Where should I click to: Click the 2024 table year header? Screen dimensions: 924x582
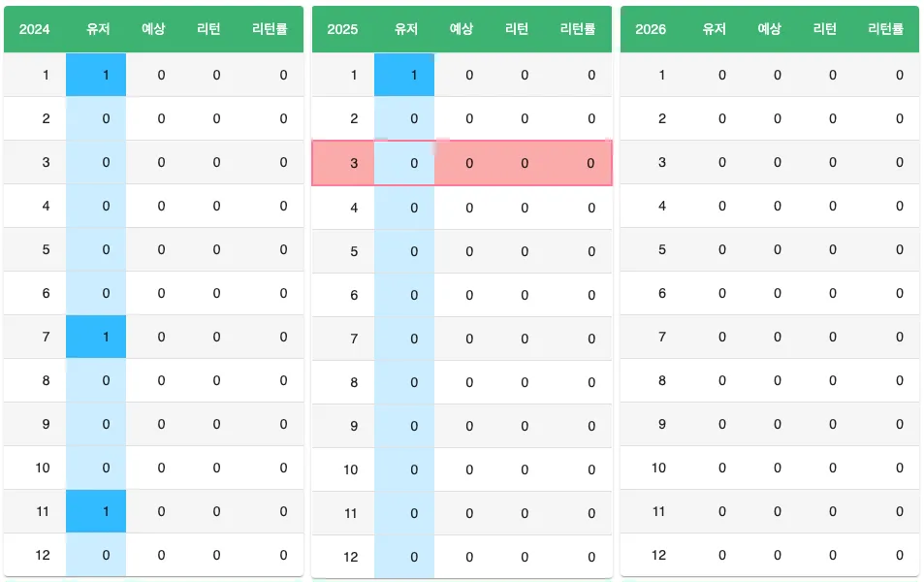coord(35,29)
